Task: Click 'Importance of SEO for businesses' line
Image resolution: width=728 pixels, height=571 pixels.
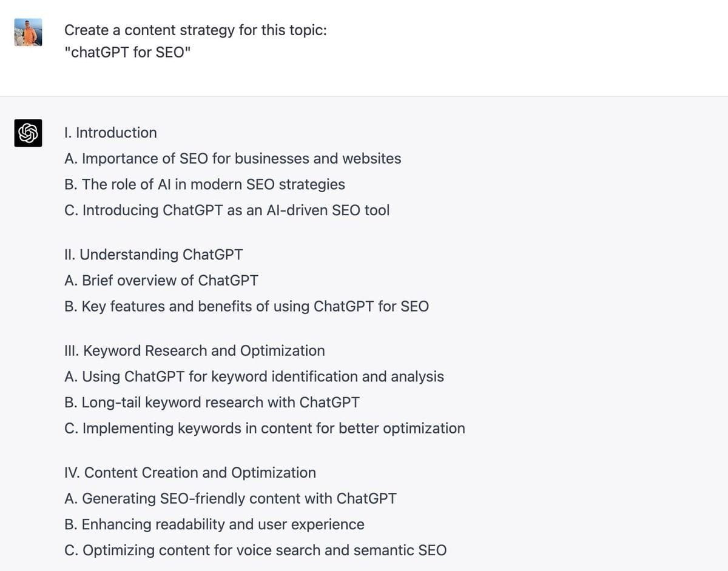Action: pyautogui.click(x=233, y=159)
